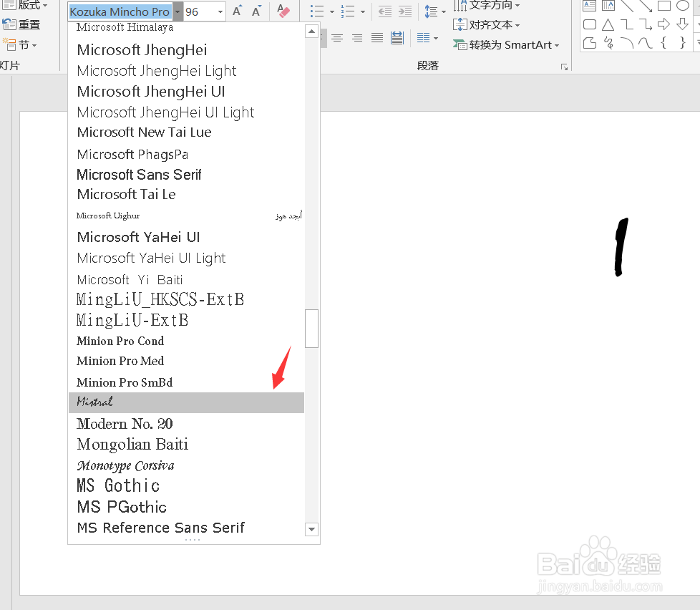
Task: Open the 段落 paragraph dialog launcher
Action: tap(564, 67)
